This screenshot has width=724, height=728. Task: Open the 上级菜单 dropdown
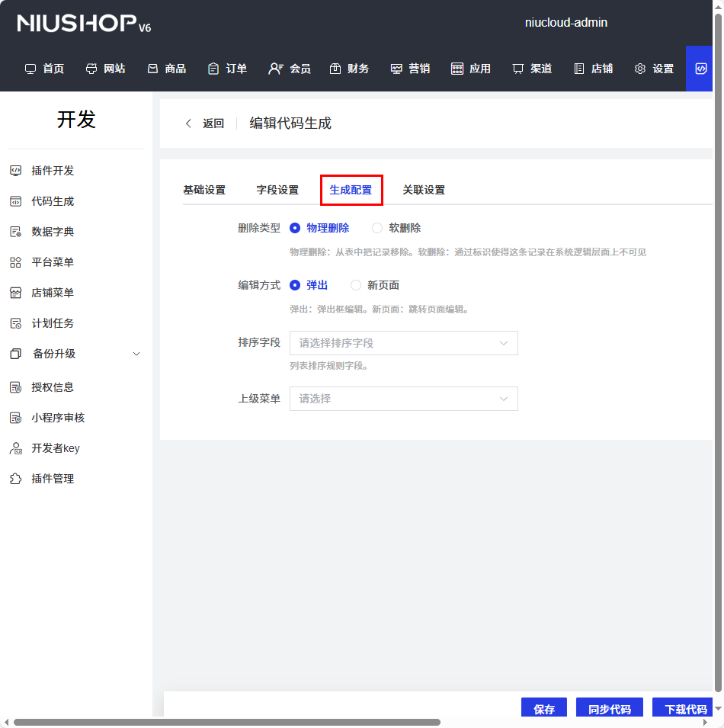point(403,399)
